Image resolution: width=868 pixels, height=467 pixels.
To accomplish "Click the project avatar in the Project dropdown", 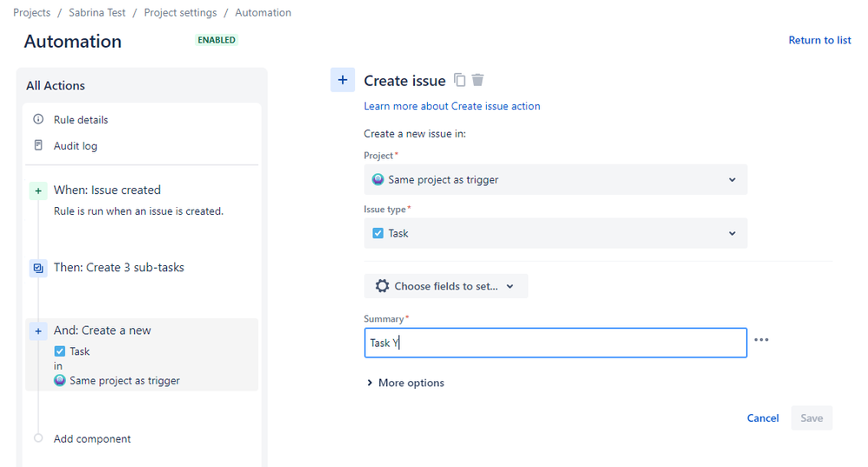I will [377, 179].
